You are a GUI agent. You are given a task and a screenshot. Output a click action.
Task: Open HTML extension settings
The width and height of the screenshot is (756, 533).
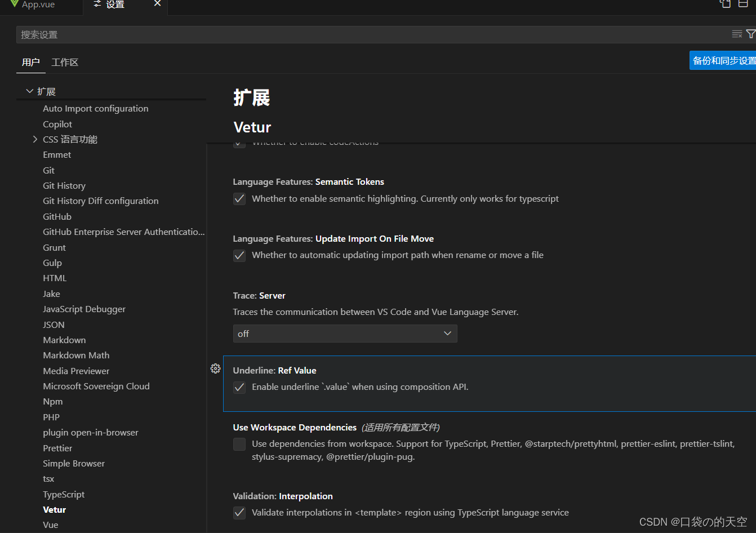(x=55, y=278)
